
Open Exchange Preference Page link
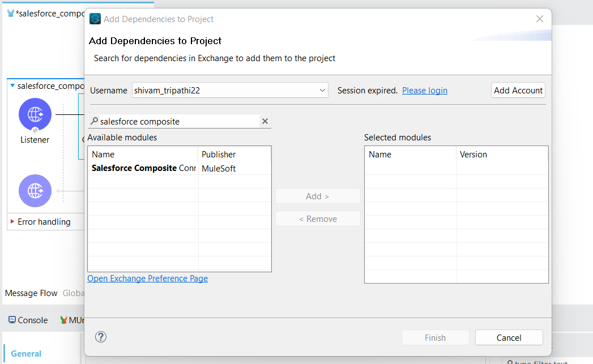[x=147, y=278]
